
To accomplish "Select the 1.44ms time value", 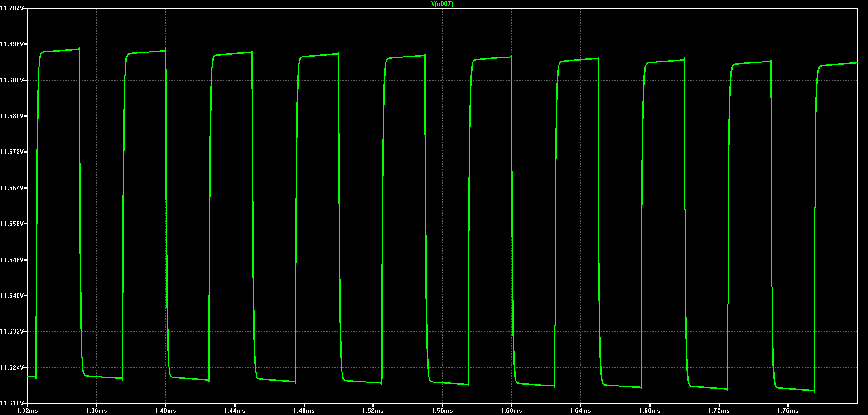I will (x=235, y=411).
